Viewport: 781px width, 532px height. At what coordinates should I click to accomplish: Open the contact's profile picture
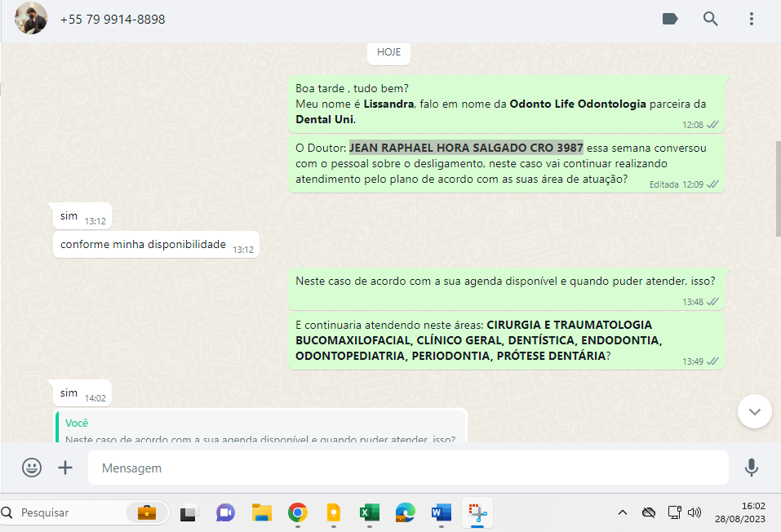(x=31, y=19)
